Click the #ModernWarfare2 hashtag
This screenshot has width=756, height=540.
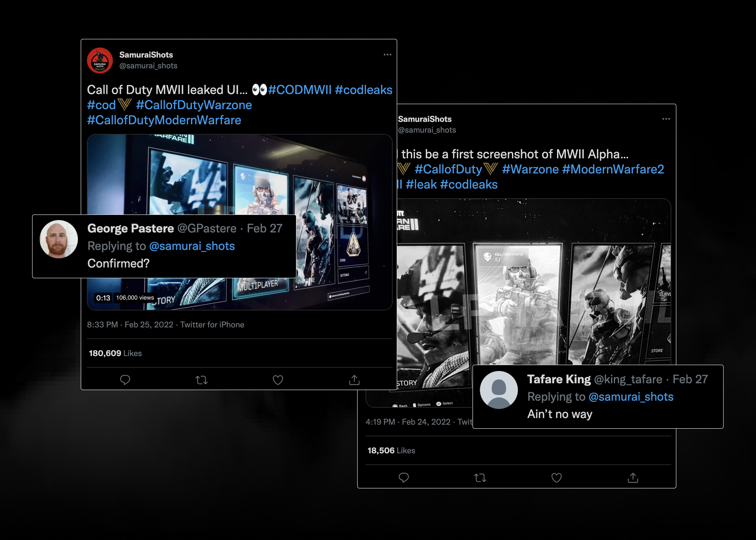point(613,169)
